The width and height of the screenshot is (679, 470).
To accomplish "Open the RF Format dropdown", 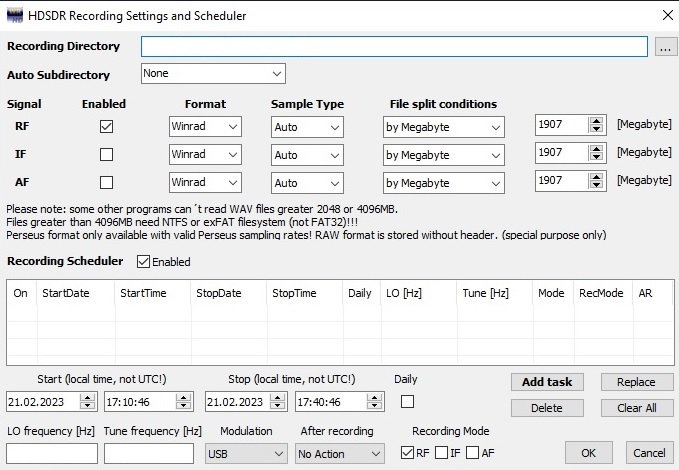I will (205, 126).
